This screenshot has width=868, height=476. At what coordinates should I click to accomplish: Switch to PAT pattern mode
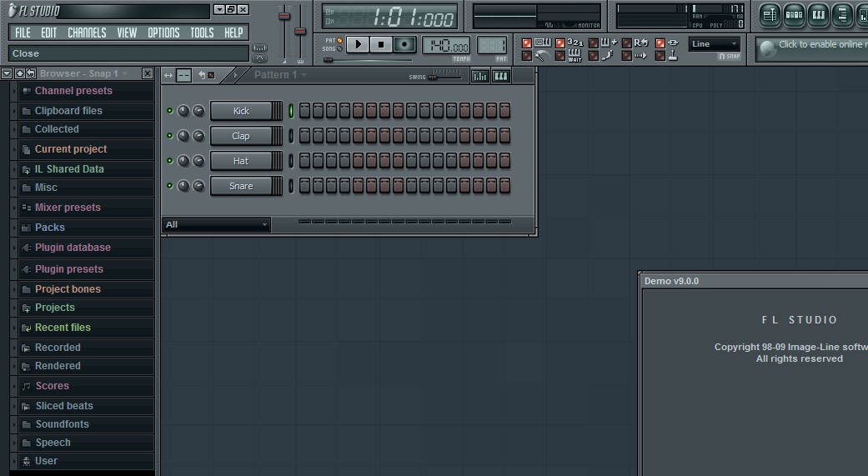click(339, 40)
